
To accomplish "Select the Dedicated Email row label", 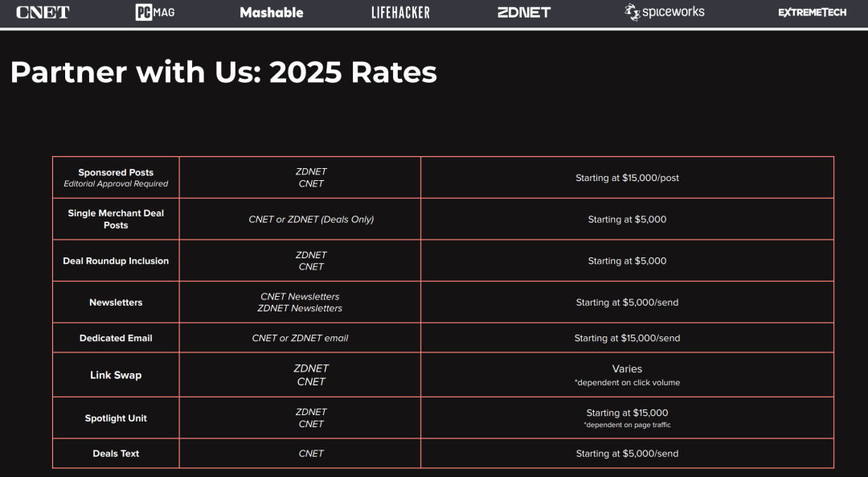I will tap(116, 338).
